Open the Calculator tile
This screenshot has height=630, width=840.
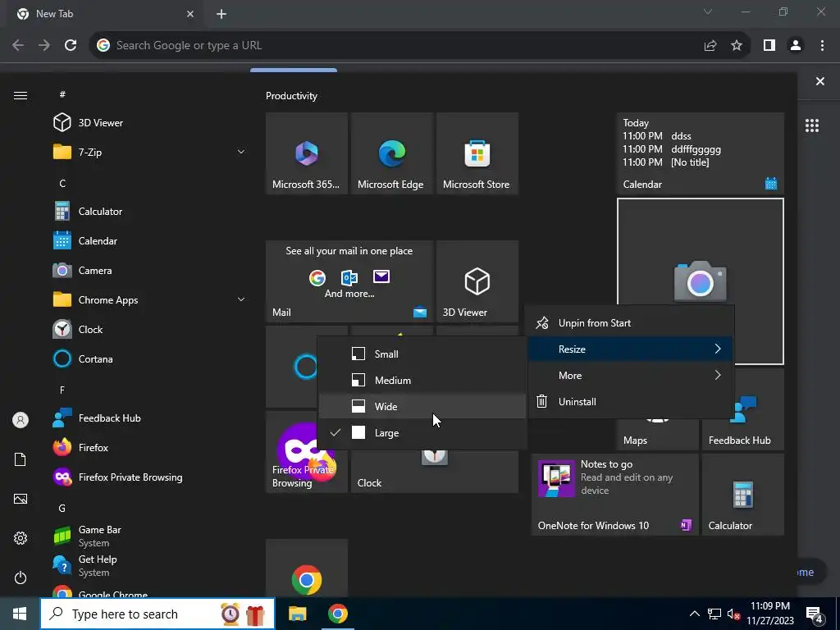[743, 495]
